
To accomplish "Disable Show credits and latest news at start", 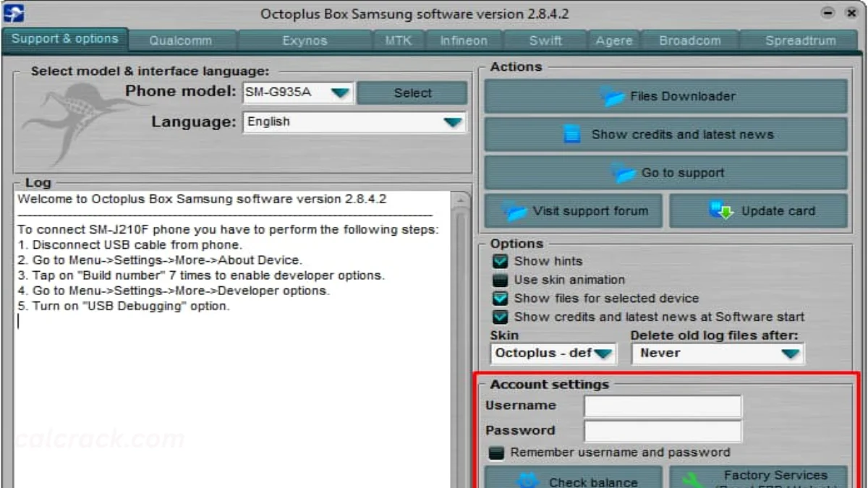I will point(500,317).
